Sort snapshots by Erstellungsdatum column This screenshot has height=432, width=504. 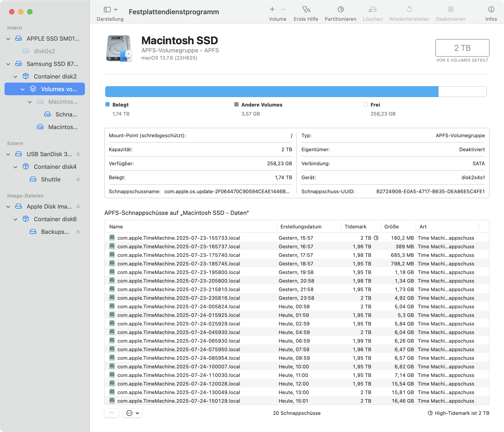tap(309, 227)
